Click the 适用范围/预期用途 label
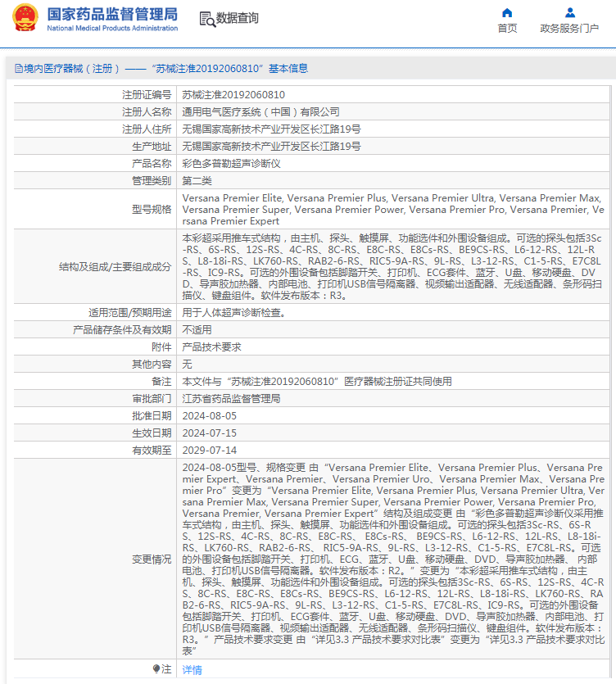 point(130,313)
